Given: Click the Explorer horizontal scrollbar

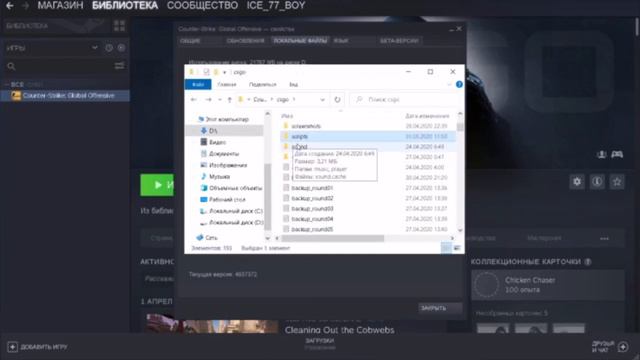Looking at the screenshot, I should coord(333,238).
